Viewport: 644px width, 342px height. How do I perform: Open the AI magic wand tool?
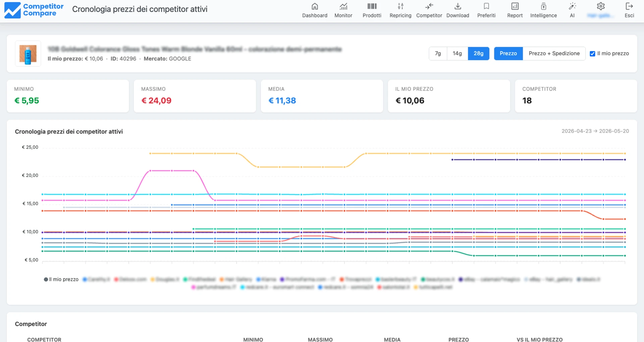[572, 10]
